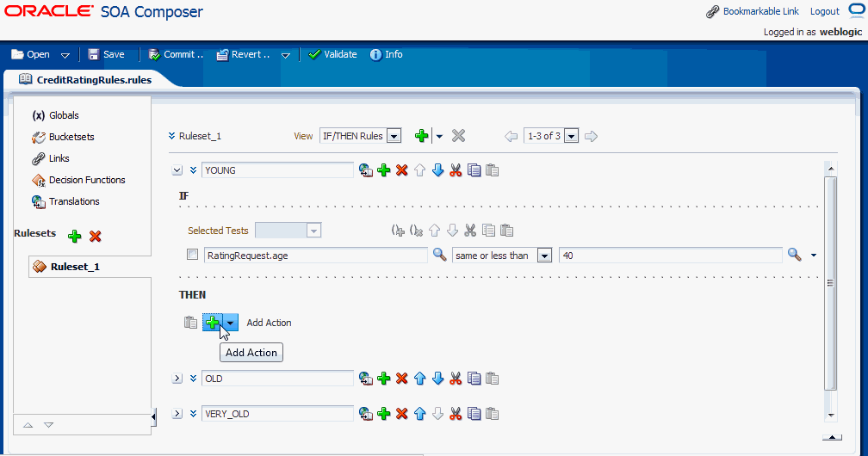Screen dimensions: 868x456
Task: Go to the previous page of rules arrow
Action: 511,136
